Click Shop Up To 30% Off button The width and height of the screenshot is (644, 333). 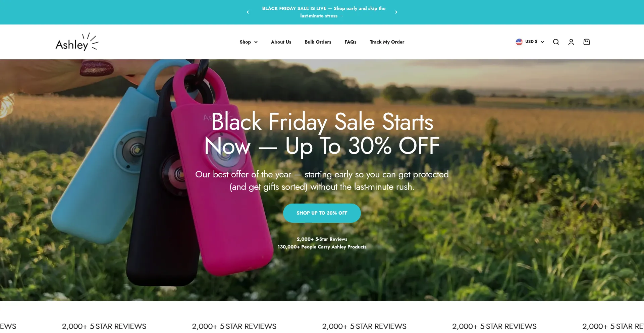pyautogui.click(x=322, y=213)
